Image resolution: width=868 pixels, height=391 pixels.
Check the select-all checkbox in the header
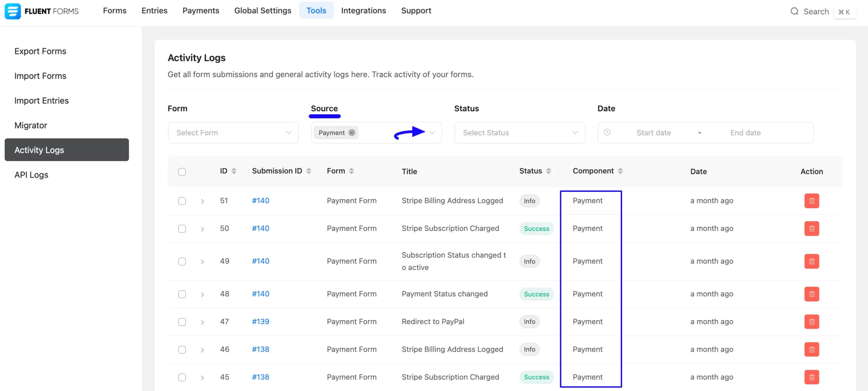pos(182,172)
